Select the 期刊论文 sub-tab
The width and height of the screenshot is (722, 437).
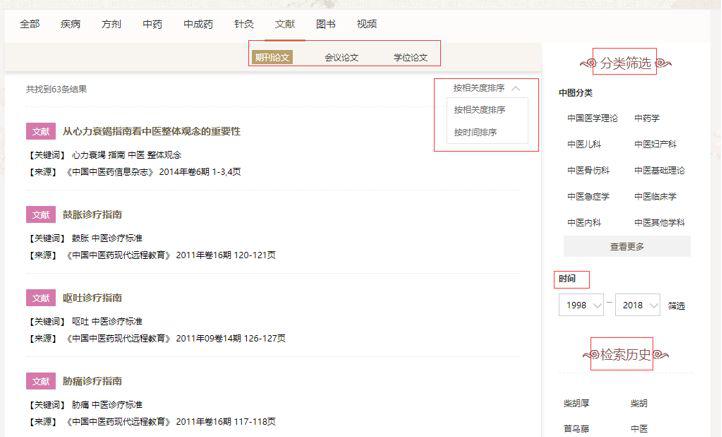[x=272, y=57]
